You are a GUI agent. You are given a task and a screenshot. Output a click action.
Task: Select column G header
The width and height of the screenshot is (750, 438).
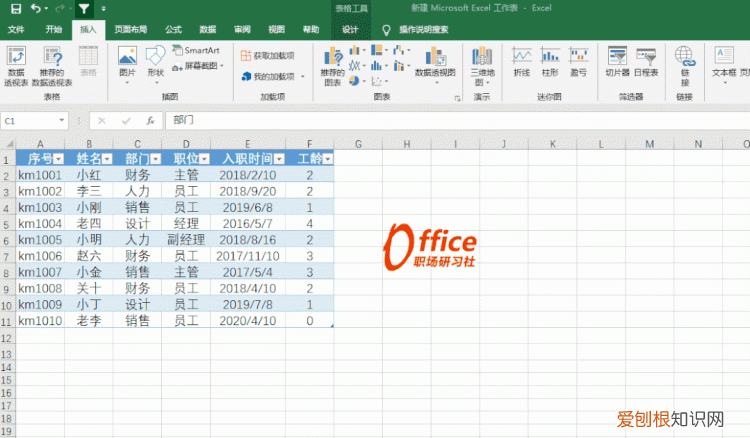[358, 143]
